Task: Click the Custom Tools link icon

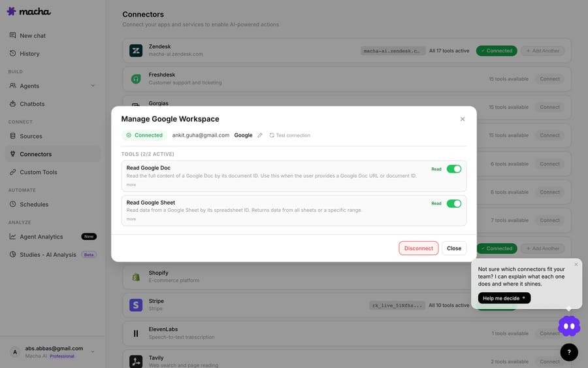Action: point(13,172)
